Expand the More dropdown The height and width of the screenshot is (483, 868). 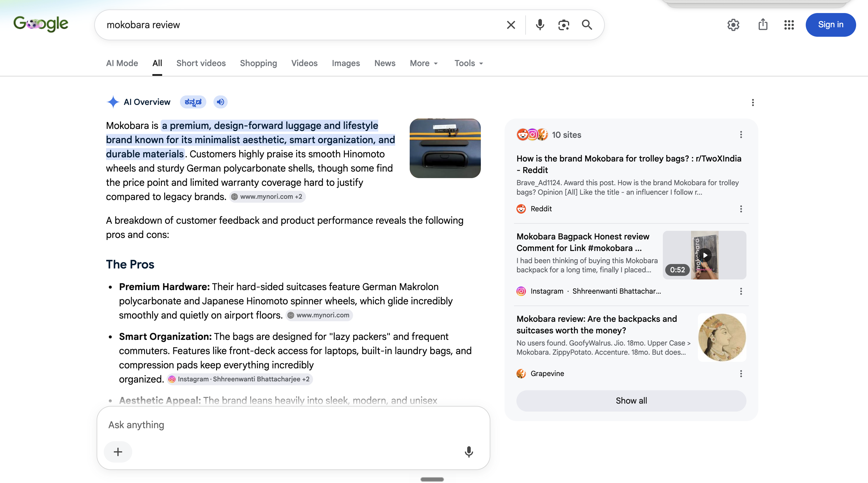click(424, 63)
